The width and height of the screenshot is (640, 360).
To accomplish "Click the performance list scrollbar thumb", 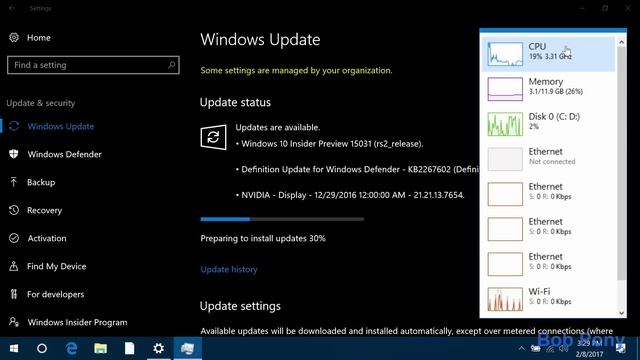I will [621, 163].
